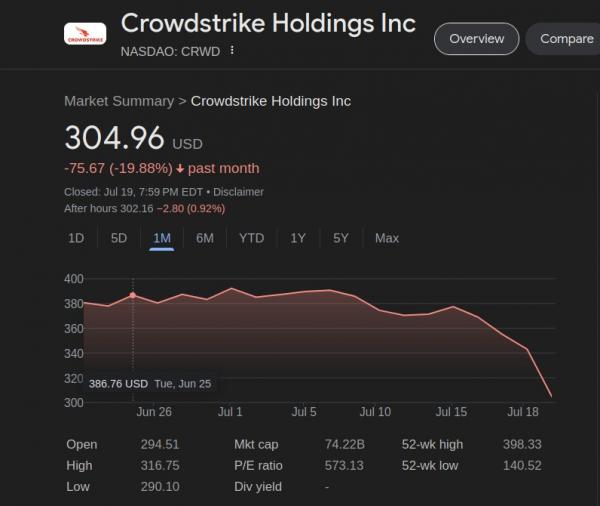Click the Jun 25 data point marker on chart
The width and height of the screenshot is (600, 506).
(x=133, y=295)
